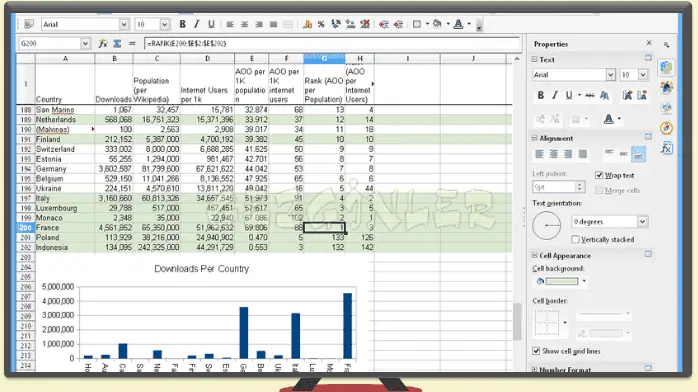Open the cell background color dropdown arrow
Screen dimensions: 698x392
click(584, 281)
